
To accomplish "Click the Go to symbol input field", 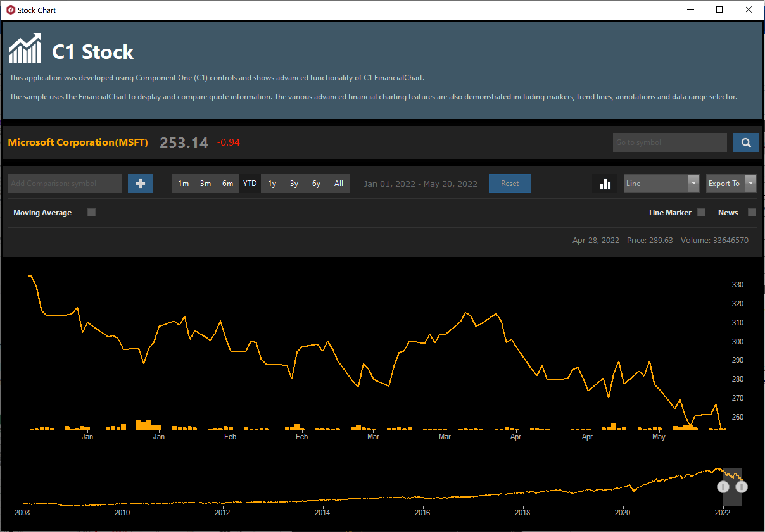I will 669,142.
